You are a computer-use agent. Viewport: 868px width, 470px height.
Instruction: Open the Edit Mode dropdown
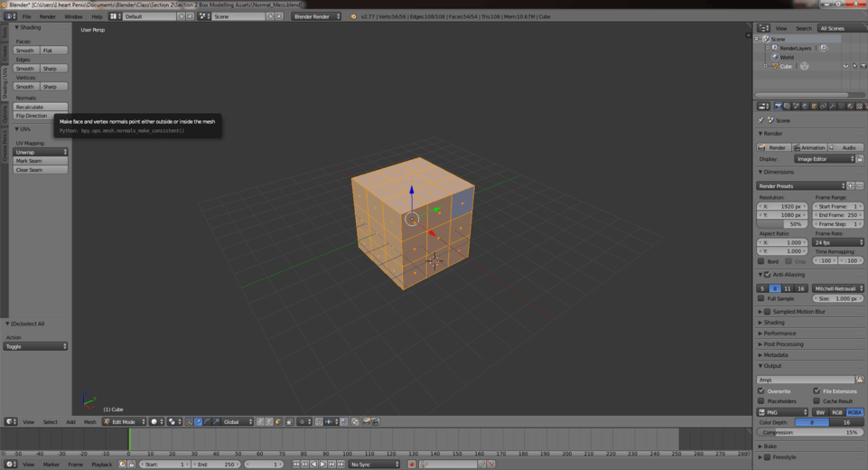[124, 422]
